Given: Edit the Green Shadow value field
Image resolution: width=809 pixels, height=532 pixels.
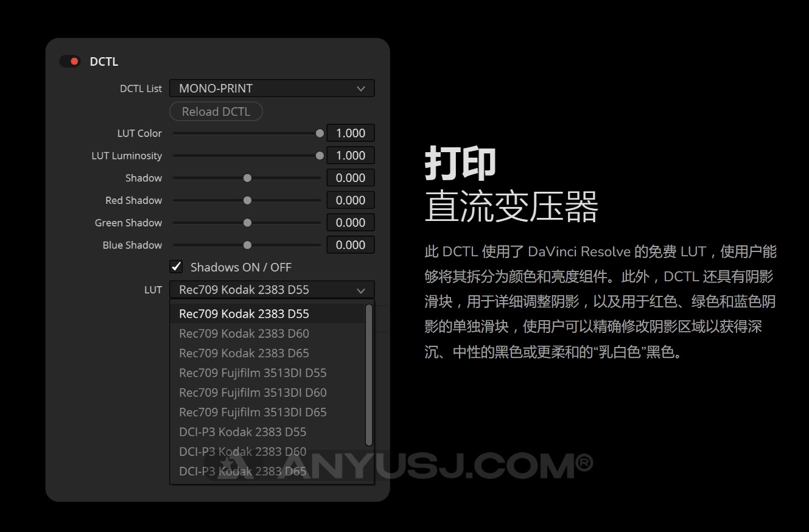Looking at the screenshot, I should 351,223.
